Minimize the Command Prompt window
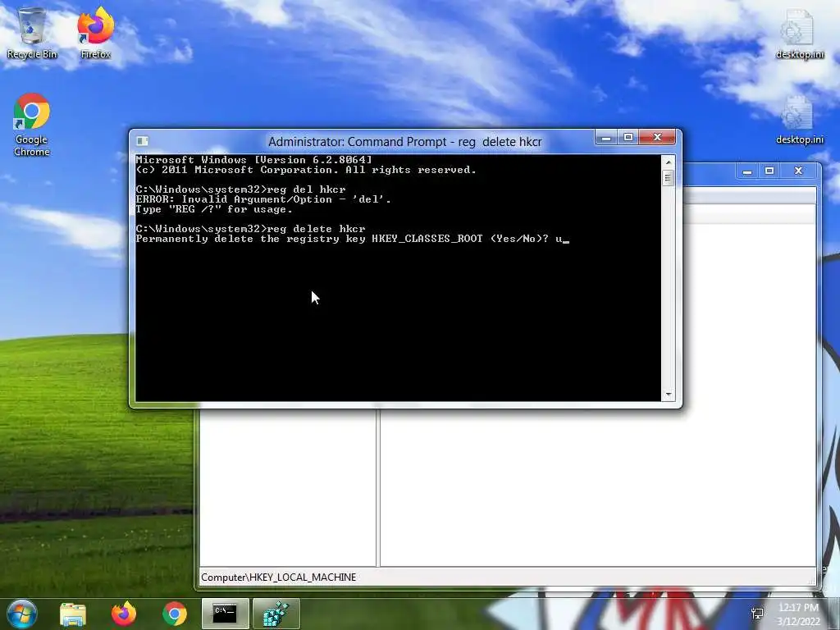The image size is (840, 630). coord(606,138)
